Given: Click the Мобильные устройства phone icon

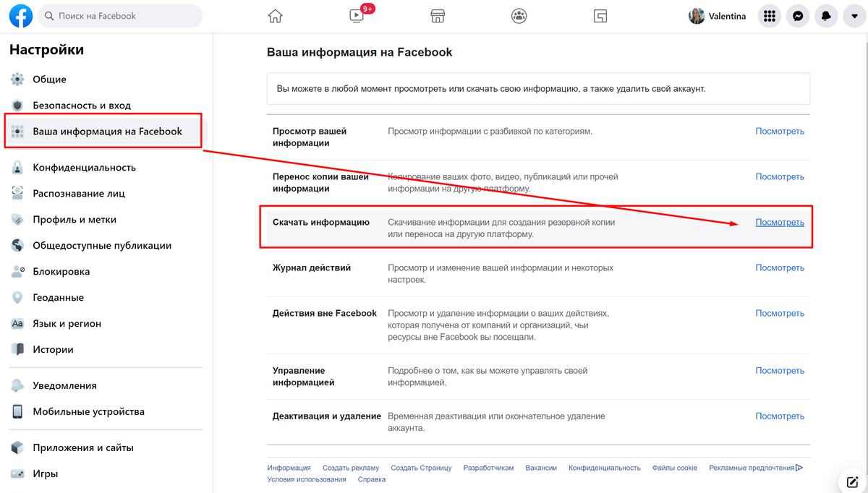Looking at the screenshot, I should (18, 412).
